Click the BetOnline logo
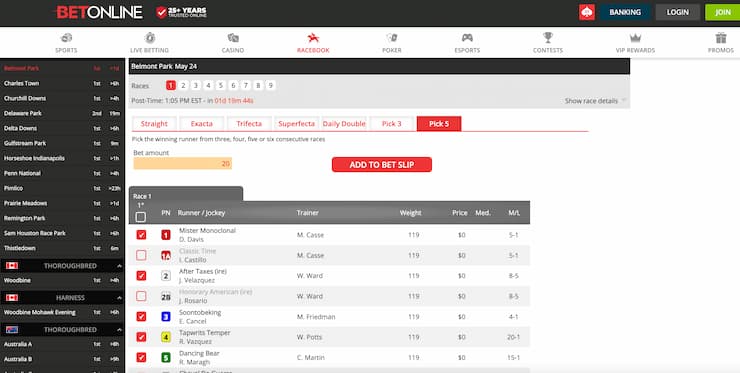The height and width of the screenshot is (373, 740). 99,12
